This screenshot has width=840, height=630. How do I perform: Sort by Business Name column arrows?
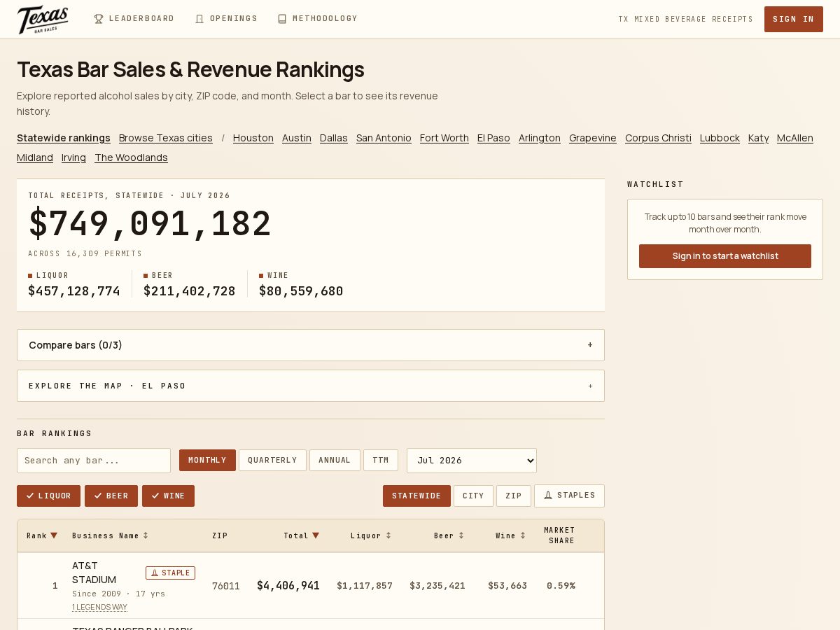[146, 535]
